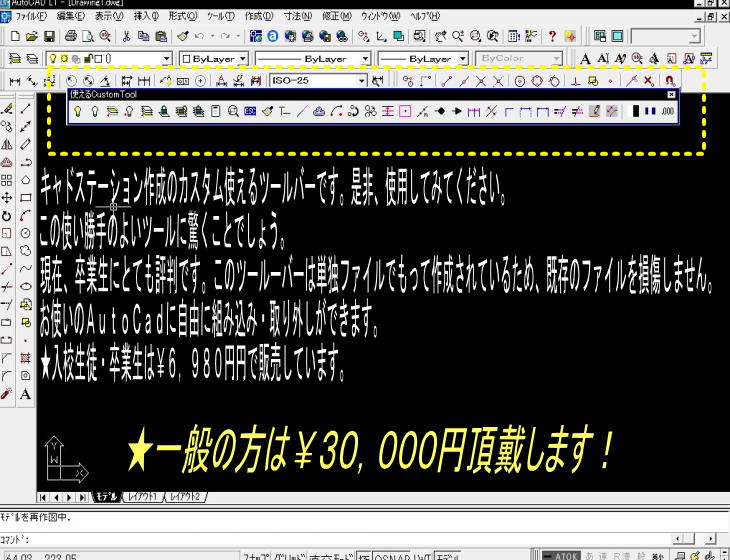Click the .000 precision icon in CustomTool toolbar
730x560 pixels.
pyautogui.click(x=667, y=111)
